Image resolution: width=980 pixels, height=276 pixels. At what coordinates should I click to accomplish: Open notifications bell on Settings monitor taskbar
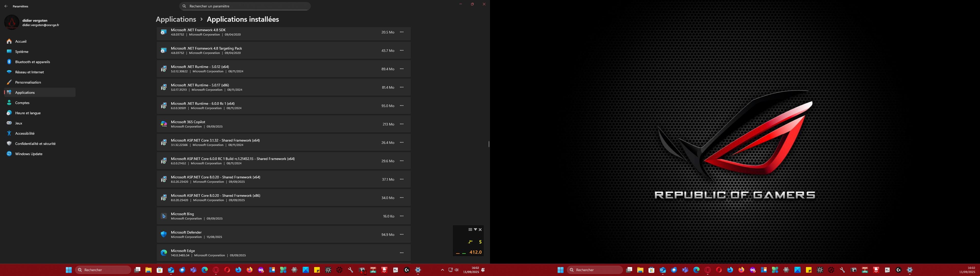(x=483, y=270)
